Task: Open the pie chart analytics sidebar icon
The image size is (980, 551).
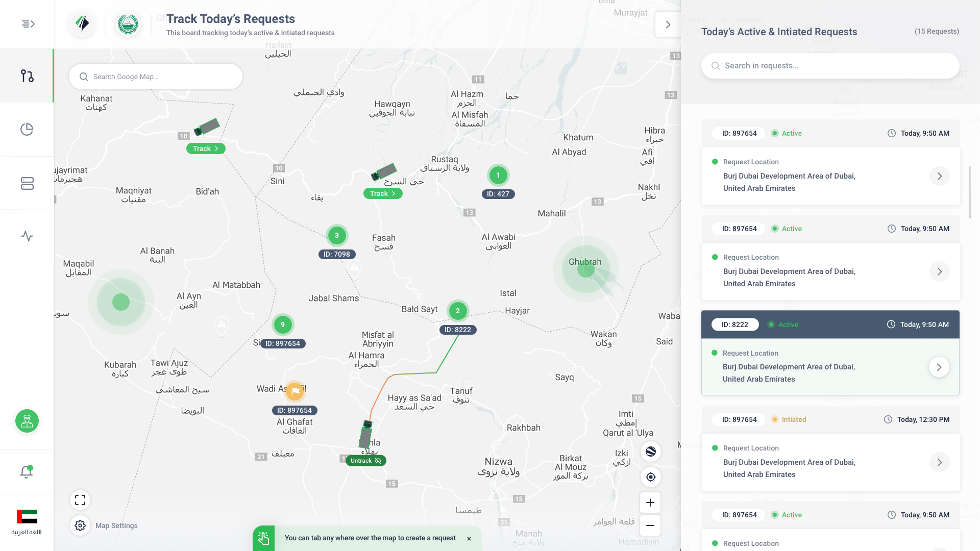Action: (x=27, y=130)
